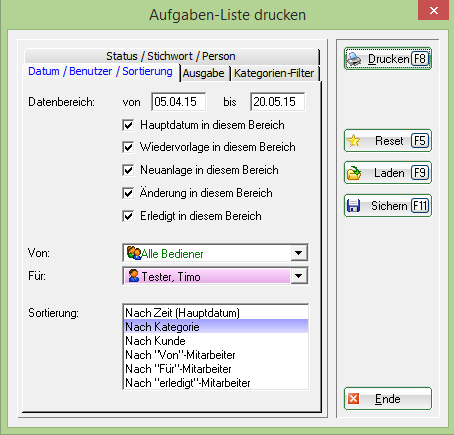Click the F8 shortcut badge on Drucken
Screen dimensions: 454x435
point(420,59)
